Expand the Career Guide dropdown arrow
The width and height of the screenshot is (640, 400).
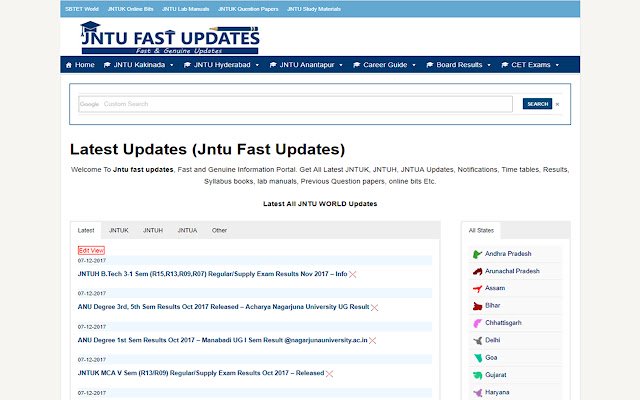click(x=414, y=65)
